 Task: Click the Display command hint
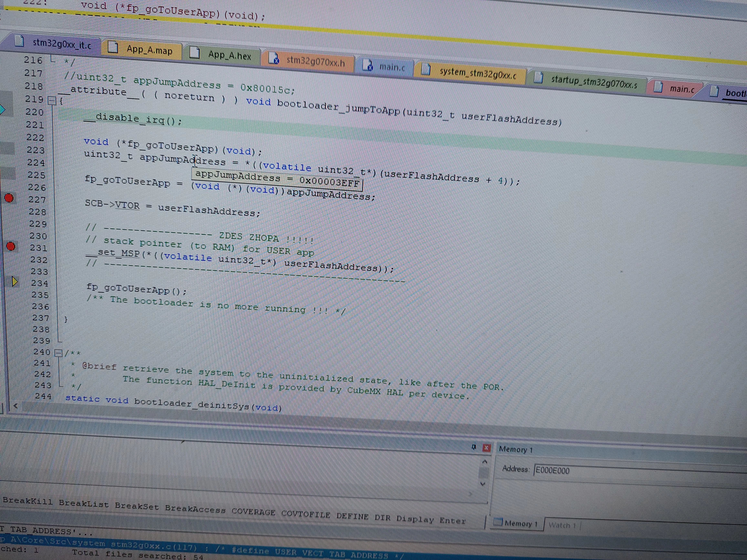[415, 519]
